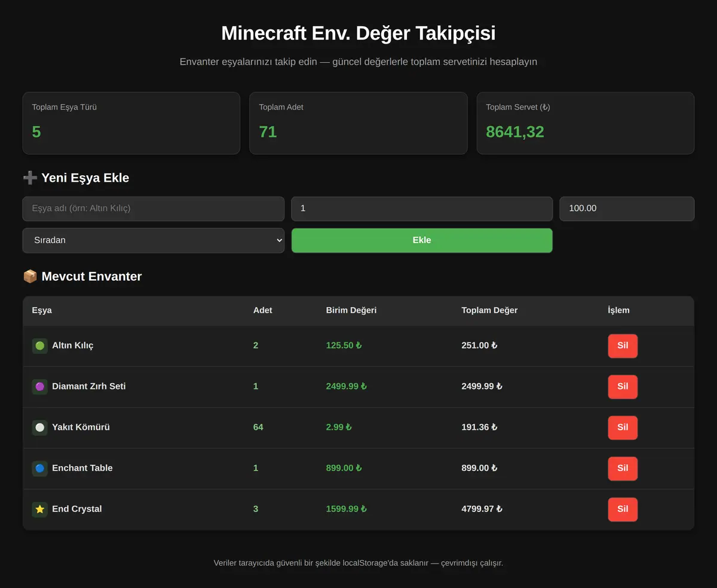Click the İşlem column header
The image size is (717, 588).
click(x=618, y=310)
